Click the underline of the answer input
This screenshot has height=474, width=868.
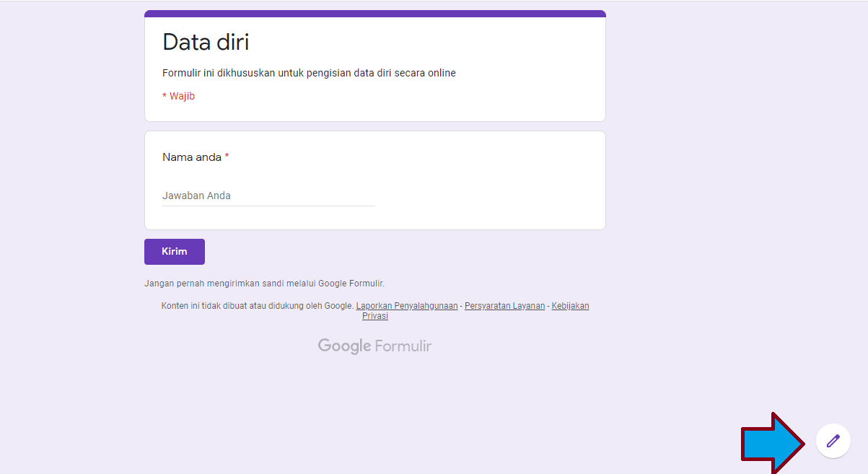click(x=268, y=206)
